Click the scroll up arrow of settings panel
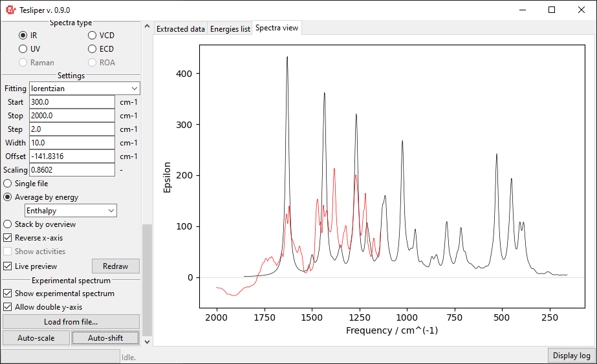The width and height of the screenshot is (597, 364). point(147,27)
